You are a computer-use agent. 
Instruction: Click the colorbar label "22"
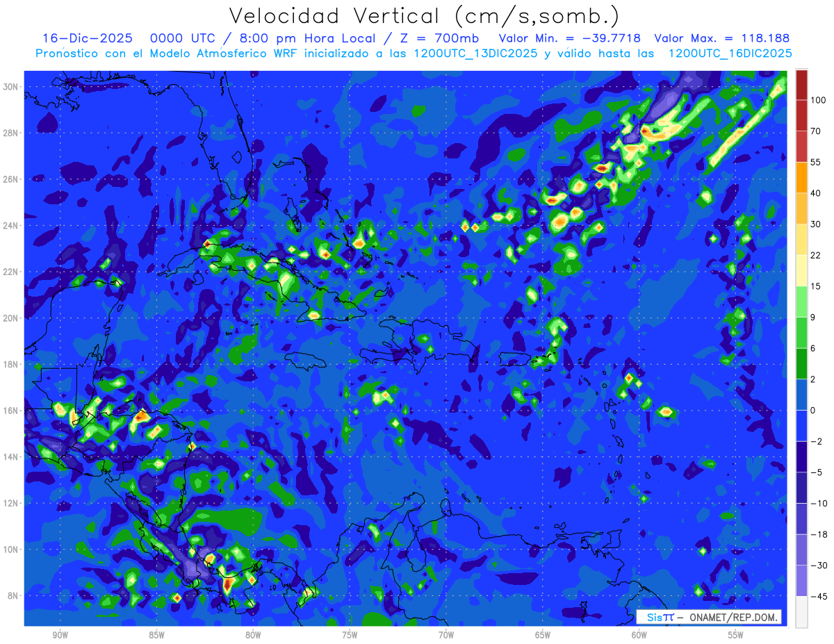[816, 256]
